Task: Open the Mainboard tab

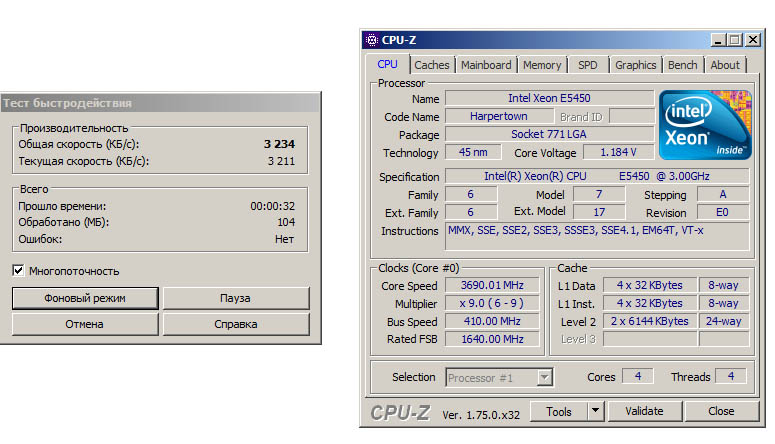Action: (486, 65)
